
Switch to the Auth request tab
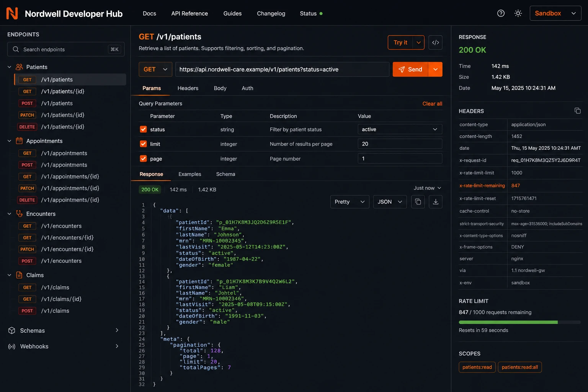click(247, 88)
